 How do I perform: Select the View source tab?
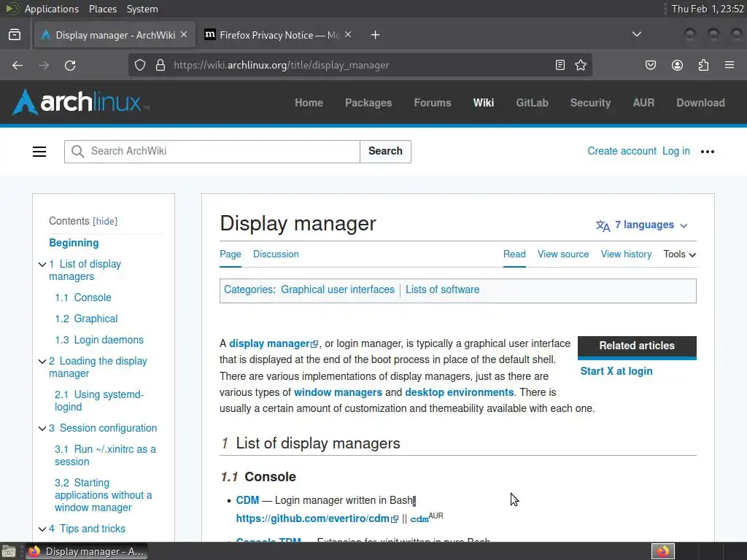tap(563, 254)
